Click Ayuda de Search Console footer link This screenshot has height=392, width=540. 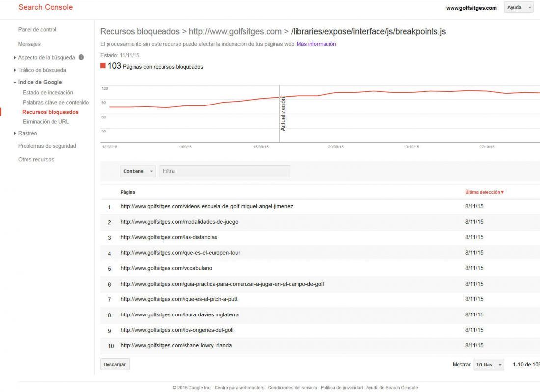(392, 388)
